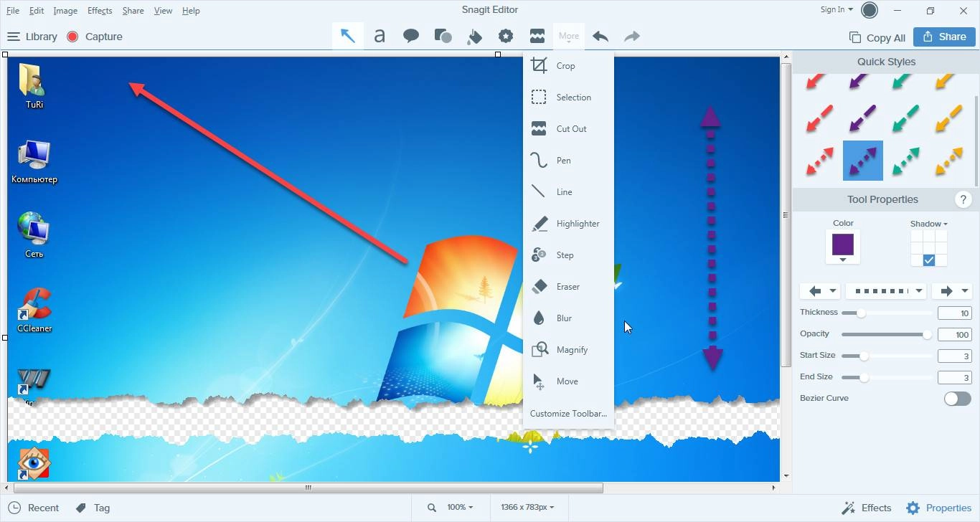
Task: Click the blue Share button
Action: 945,37
